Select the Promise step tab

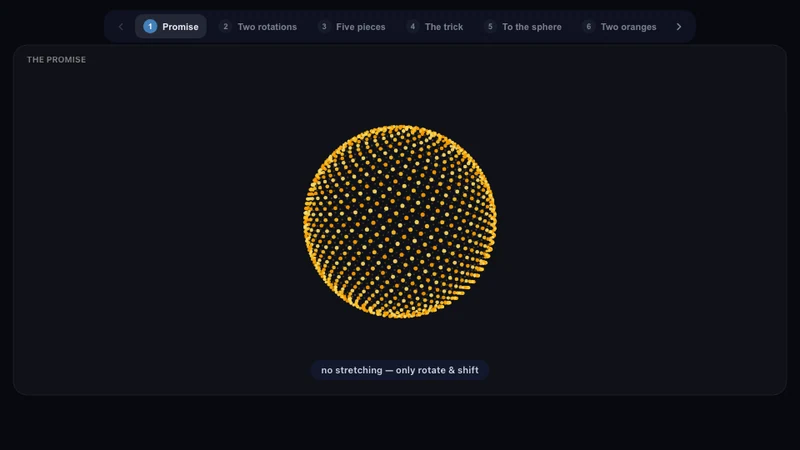point(170,27)
